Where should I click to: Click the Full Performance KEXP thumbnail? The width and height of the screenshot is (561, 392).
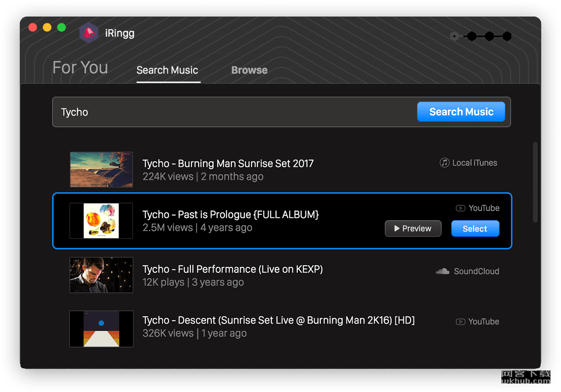[101, 275]
